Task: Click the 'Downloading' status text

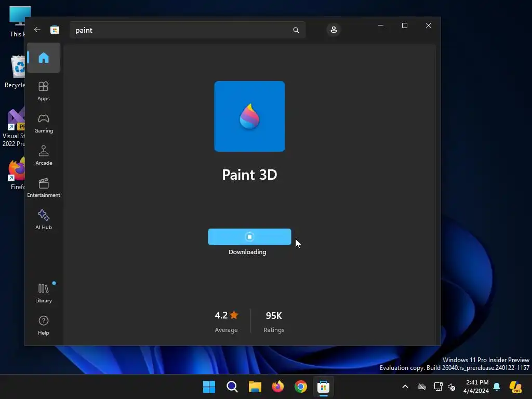Action: pos(247,252)
